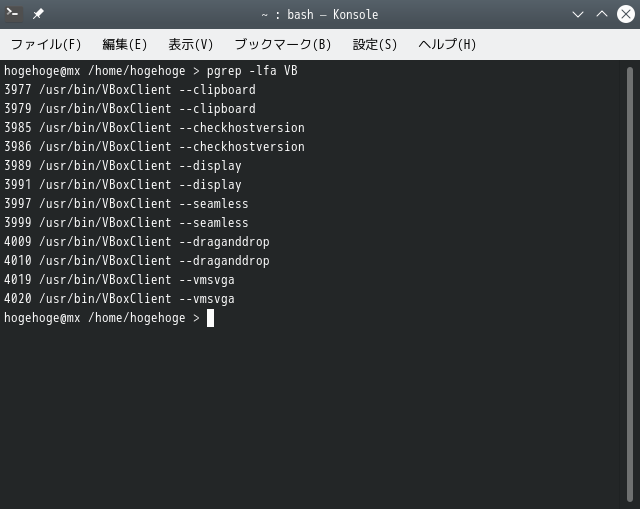Close the Konsole window
Screen dimensions: 640x509
[626, 14]
